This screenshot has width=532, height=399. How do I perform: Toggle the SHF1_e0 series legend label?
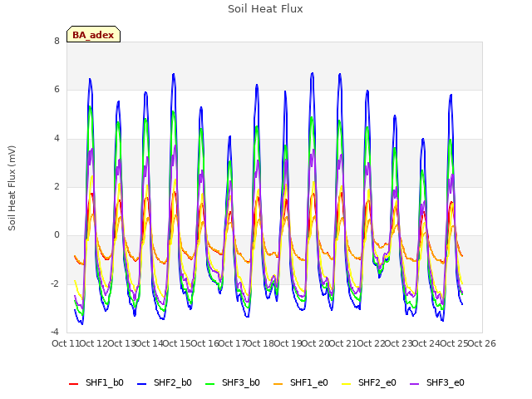point(308,382)
